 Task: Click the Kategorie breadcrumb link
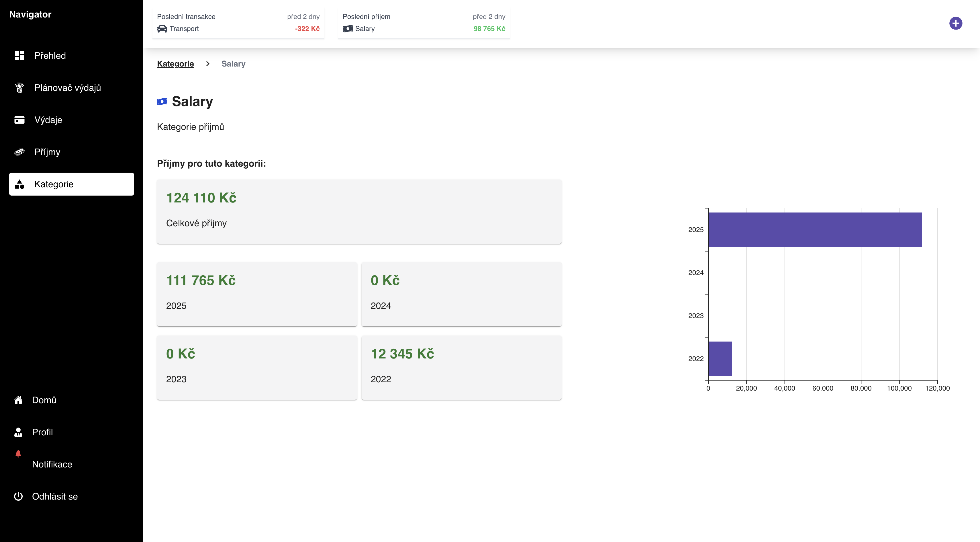click(x=175, y=64)
